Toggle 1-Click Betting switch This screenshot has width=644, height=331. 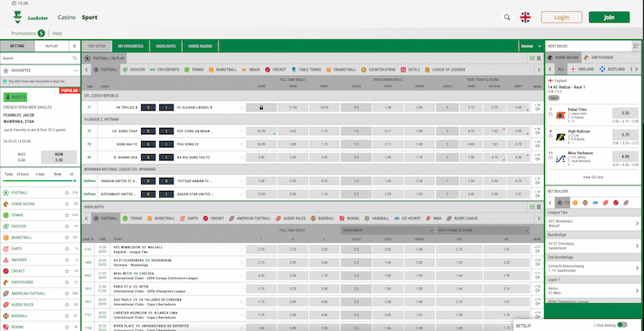pyautogui.click(x=622, y=325)
